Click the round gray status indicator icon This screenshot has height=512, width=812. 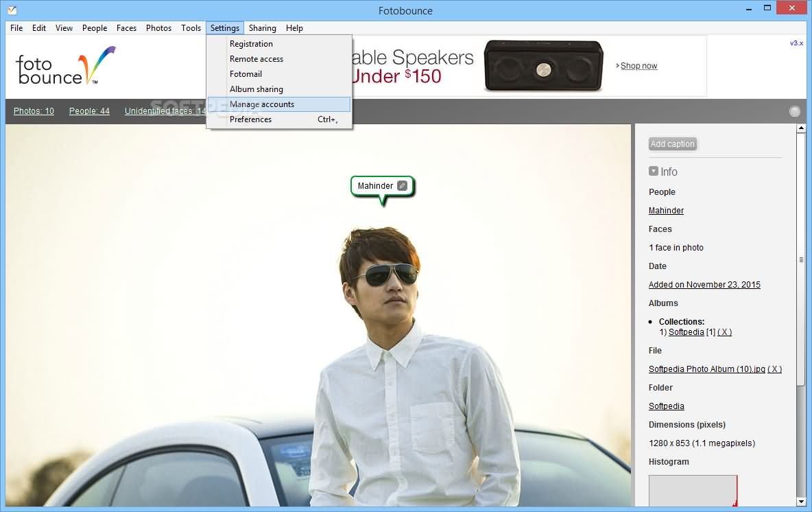[x=794, y=111]
